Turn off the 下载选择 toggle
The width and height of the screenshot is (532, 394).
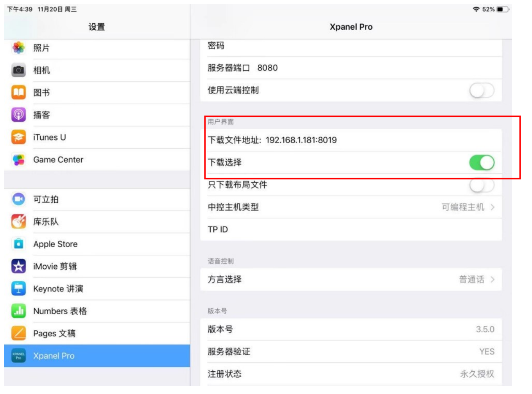click(x=482, y=162)
